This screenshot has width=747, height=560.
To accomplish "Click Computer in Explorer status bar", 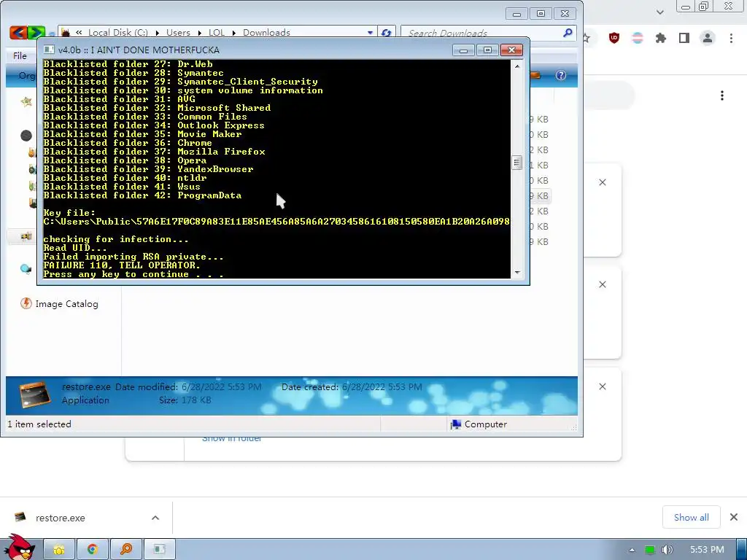I will (x=479, y=424).
